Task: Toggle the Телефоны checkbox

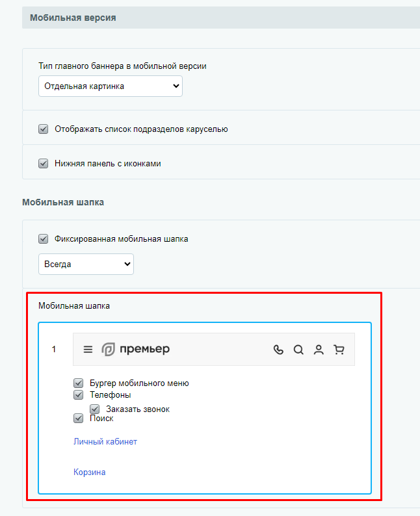Action: pyautogui.click(x=78, y=394)
